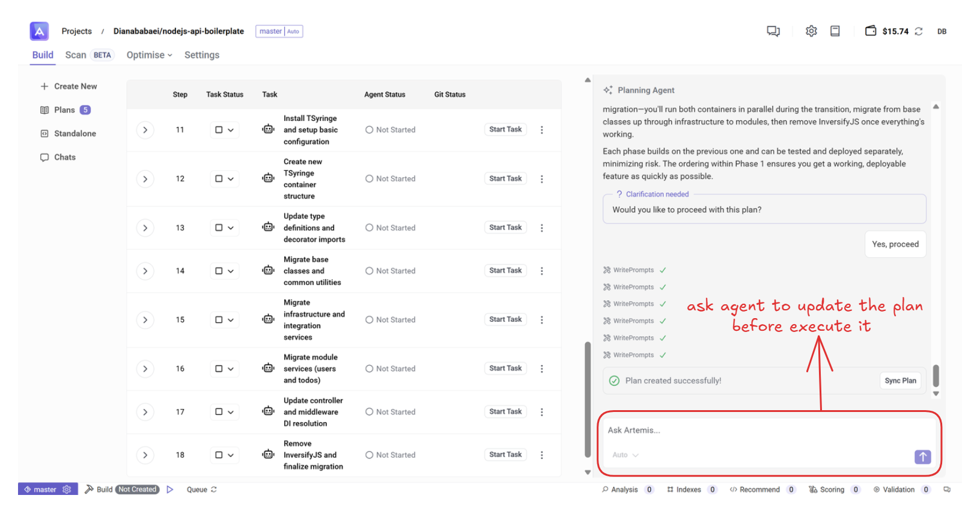Open settings gear in top header

(x=811, y=31)
